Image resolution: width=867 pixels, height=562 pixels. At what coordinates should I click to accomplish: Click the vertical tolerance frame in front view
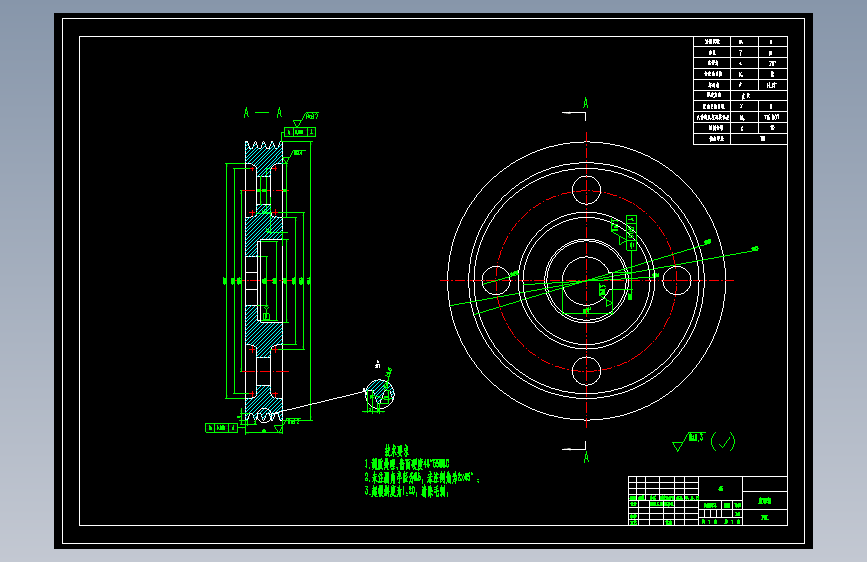(x=631, y=233)
